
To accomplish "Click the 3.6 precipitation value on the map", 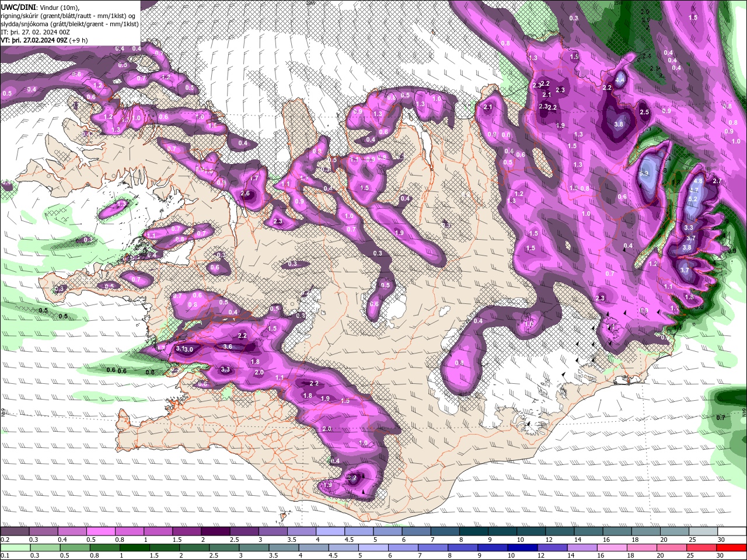I will click(x=228, y=346).
